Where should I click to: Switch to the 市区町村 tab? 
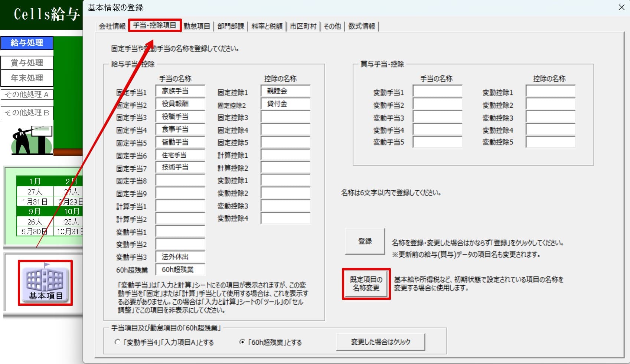click(x=303, y=26)
